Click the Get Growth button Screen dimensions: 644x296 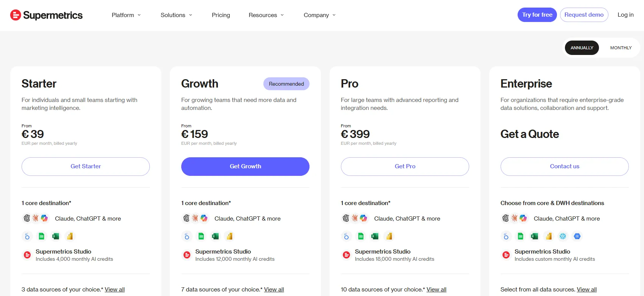[x=245, y=166]
